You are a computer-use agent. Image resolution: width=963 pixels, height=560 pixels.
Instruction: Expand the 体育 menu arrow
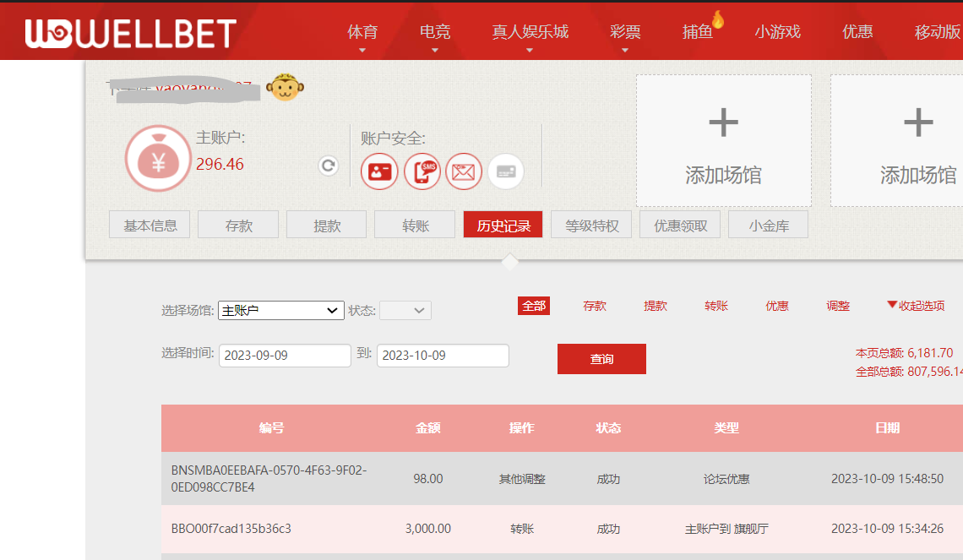362,51
